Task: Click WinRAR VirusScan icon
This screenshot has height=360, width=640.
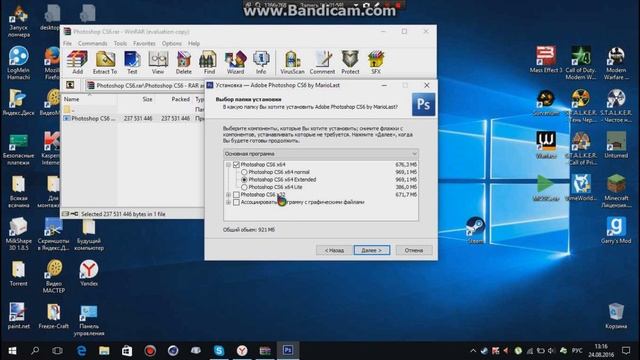Action: tap(292, 62)
